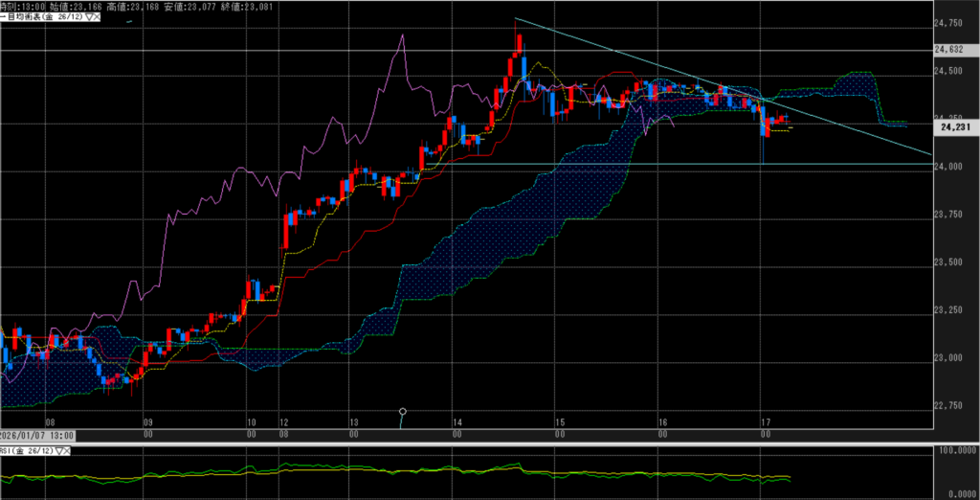980x500 pixels.
Task: Click the 23,000 price axis label
Action: (x=947, y=358)
